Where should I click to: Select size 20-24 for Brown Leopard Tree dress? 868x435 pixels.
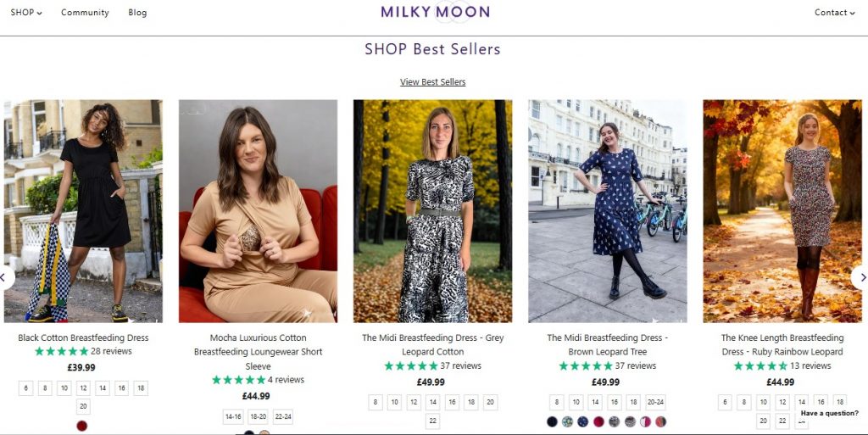(655, 403)
